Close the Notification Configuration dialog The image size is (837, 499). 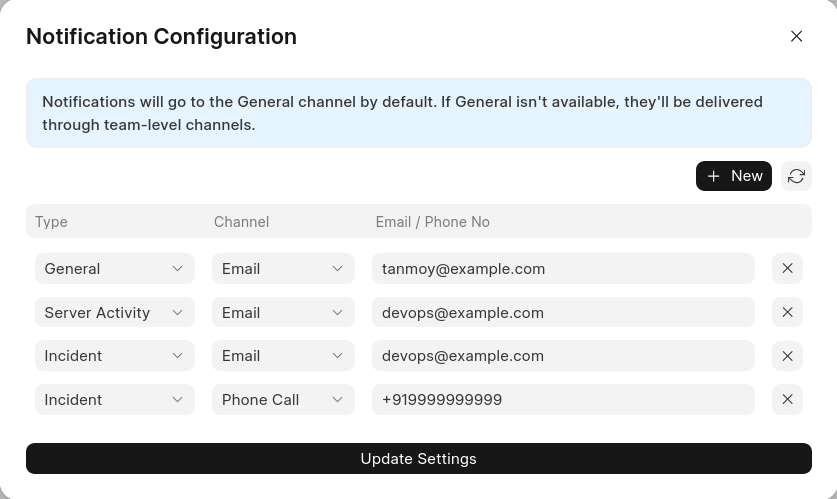click(x=796, y=36)
